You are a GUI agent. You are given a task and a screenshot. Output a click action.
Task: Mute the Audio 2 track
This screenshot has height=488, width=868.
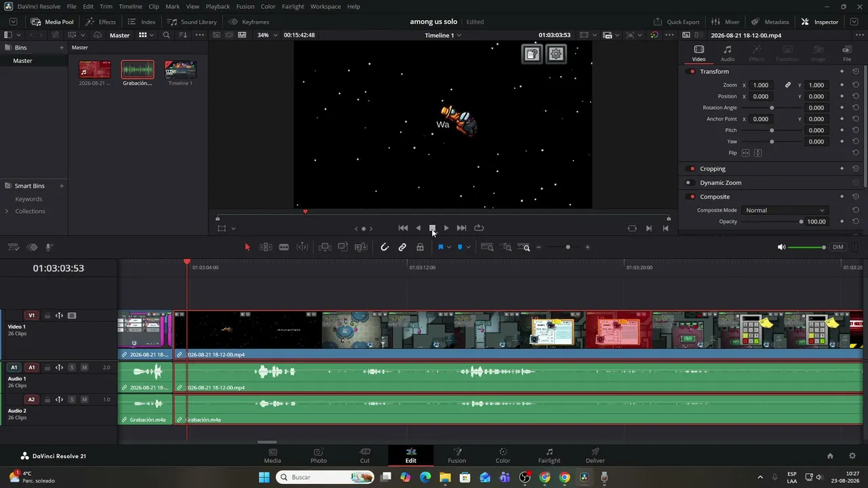[x=84, y=400]
